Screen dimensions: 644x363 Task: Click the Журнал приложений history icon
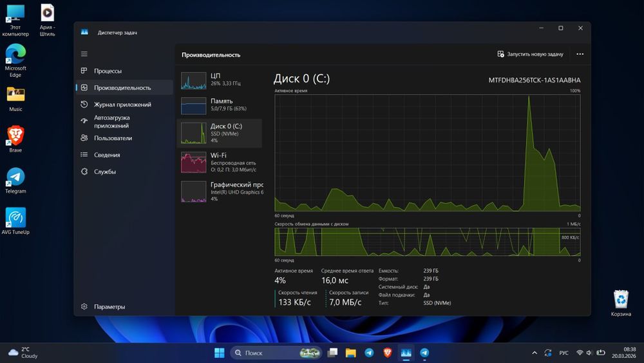pos(84,104)
